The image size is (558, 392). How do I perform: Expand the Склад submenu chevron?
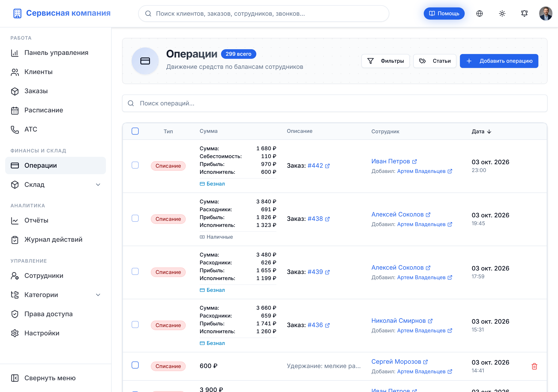98,185
